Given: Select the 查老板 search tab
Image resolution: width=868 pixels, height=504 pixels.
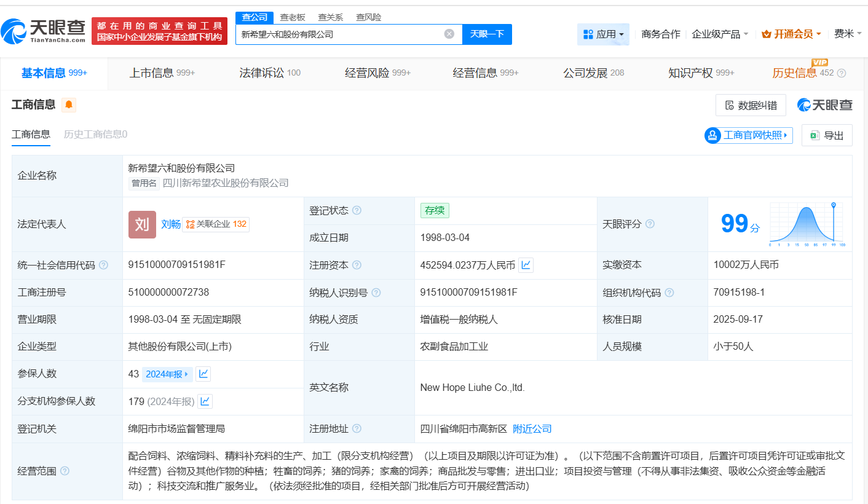Looking at the screenshot, I should tap(293, 17).
